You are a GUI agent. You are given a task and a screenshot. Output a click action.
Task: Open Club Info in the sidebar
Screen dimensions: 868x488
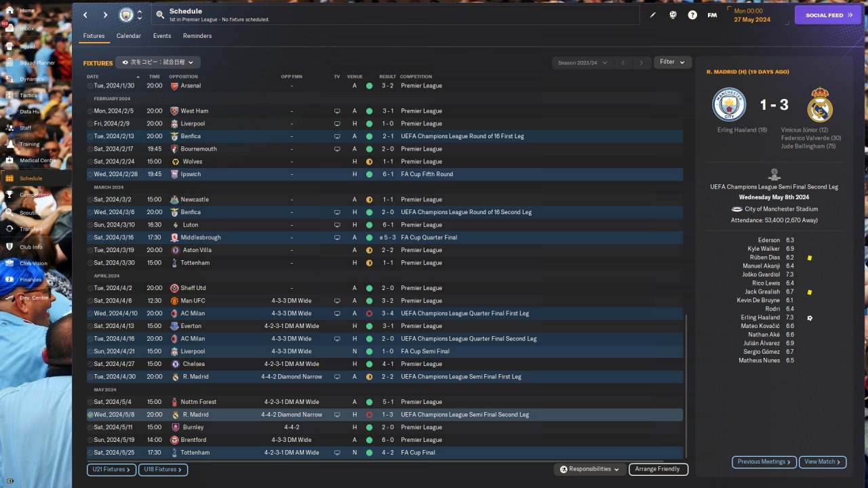coord(31,247)
